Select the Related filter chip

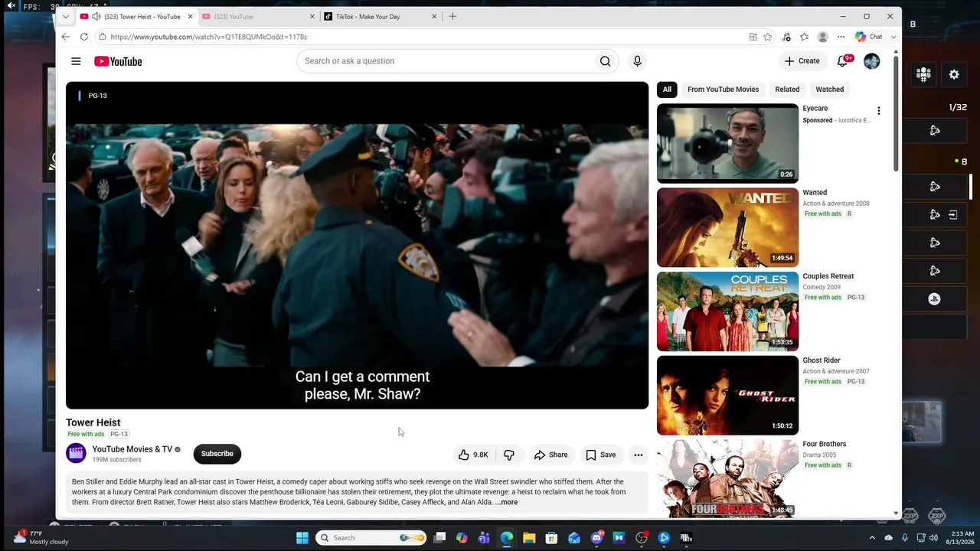(x=787, y=90)
